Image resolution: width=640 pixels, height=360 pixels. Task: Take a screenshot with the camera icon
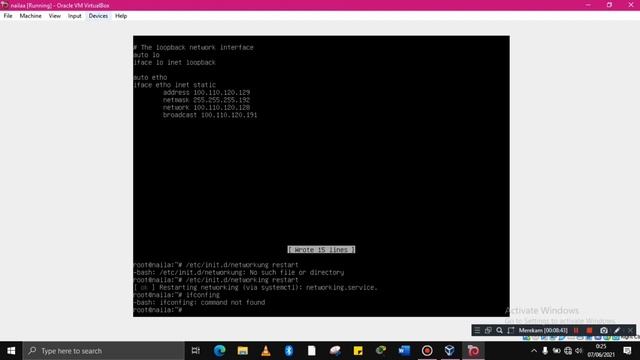(604, 331)
